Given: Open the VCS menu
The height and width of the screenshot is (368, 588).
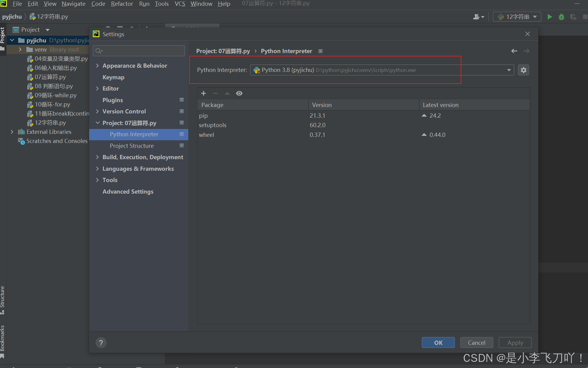Looking at the screenshot, I should point(180,4).
